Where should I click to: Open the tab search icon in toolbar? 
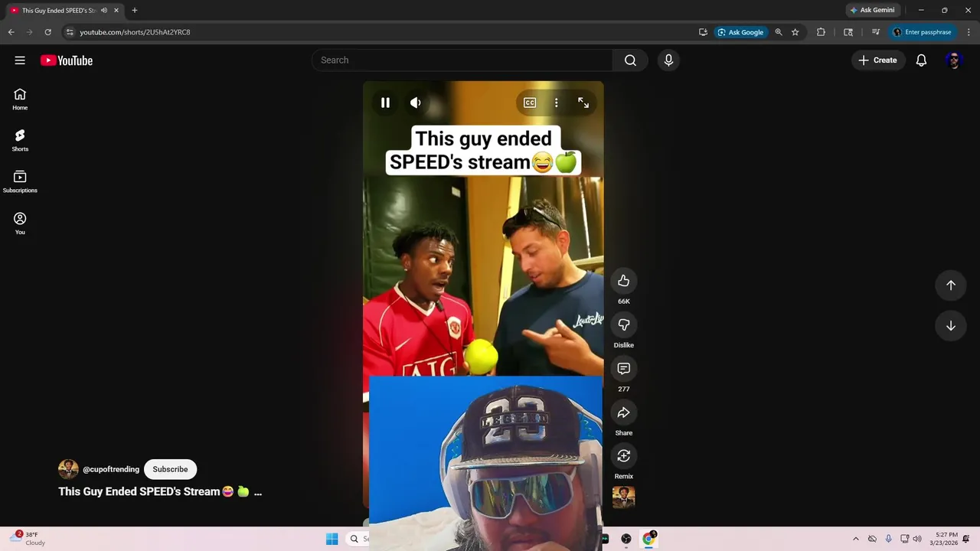[848, 32]
